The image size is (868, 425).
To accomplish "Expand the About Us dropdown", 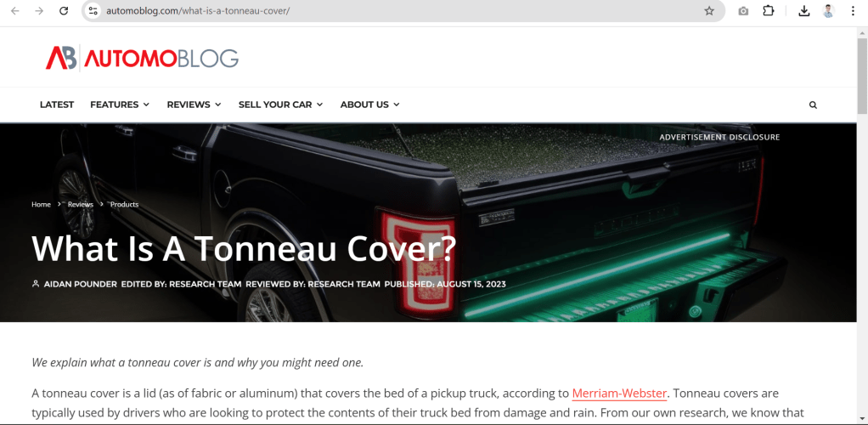I will coord(369,105).
